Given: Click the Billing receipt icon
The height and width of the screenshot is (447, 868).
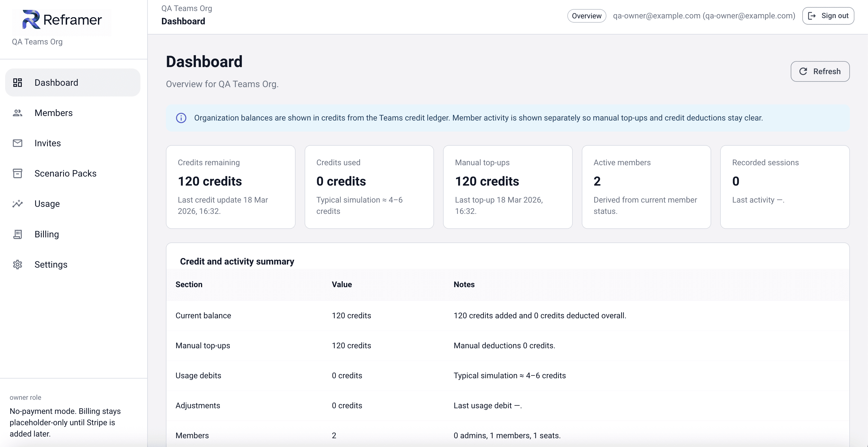Looking at the screenshot, I should click(x=18, y=234).
